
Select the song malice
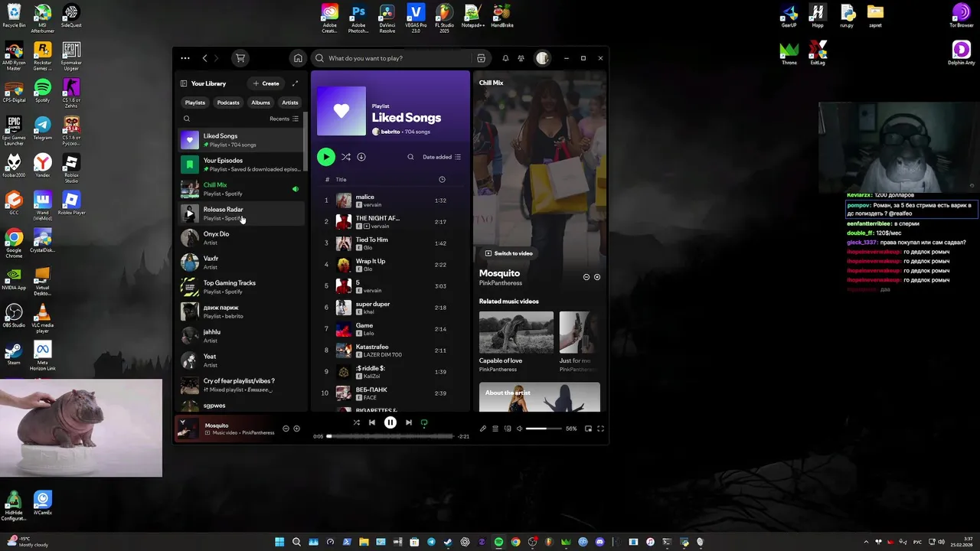(390, 201)
